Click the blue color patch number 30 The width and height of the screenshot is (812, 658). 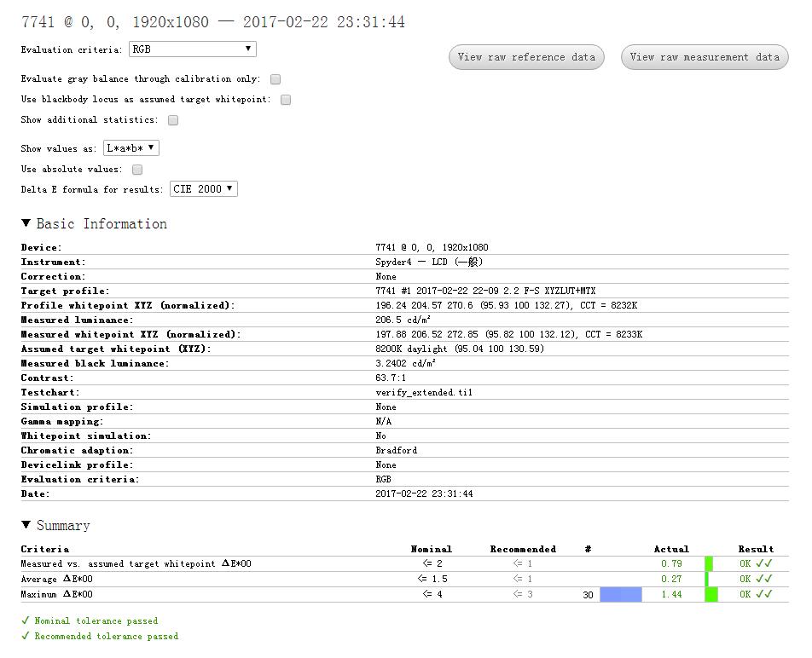coord(620,595)
